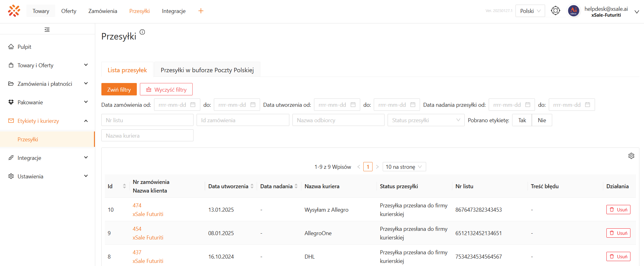644x266 pixels.
Task: Click the xSale logo icon
Action: (14, 11)
